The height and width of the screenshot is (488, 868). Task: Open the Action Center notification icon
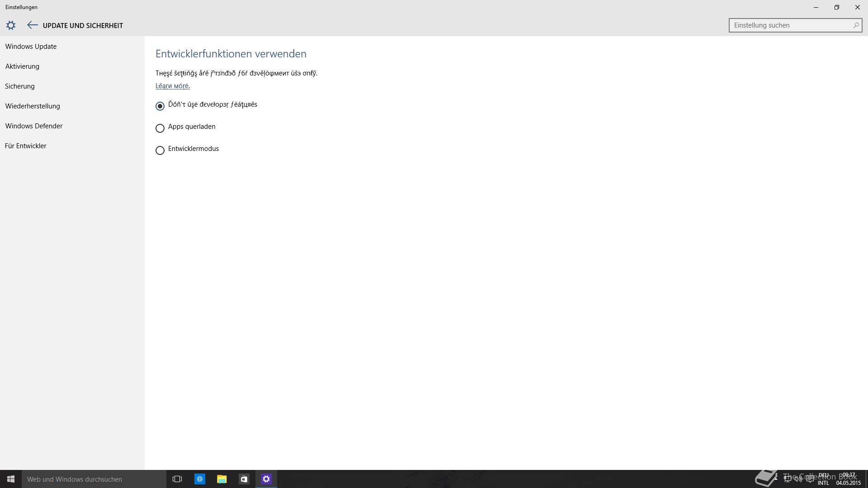pos(810,479)
